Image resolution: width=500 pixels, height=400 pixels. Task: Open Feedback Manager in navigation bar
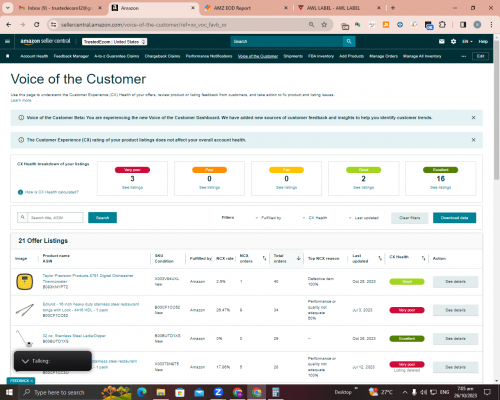71,56
